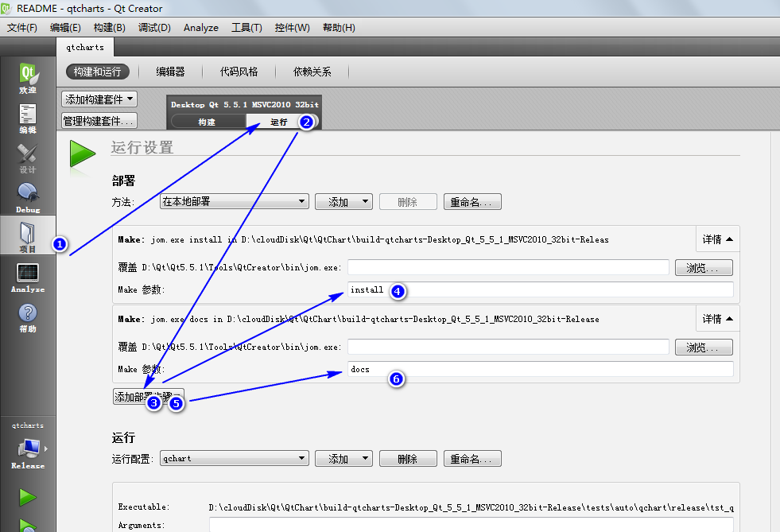This screenshot has height=532, width=780.
Task: Open the 帮助(H) menu
Action: pyautogui.click(x=339, y=28)
